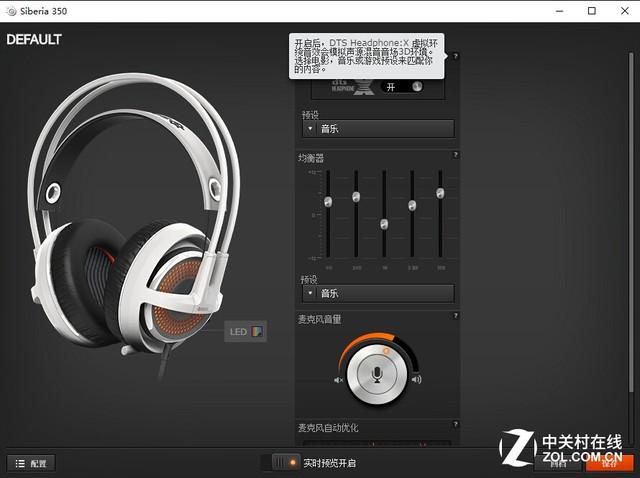Maximize the Siberia 350 window
This screenshot has width=640, height=478.
pos(592,11)
